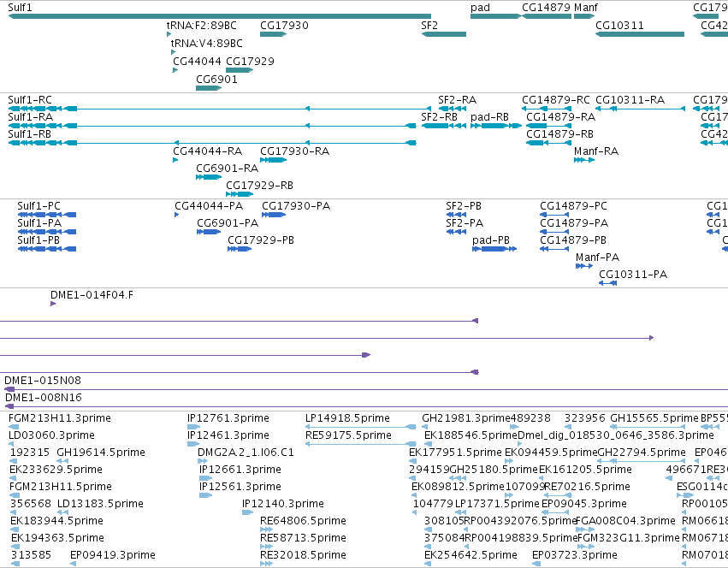Select the IP12140.3prime EST label
This screenshot has height=568, width=728.
tap(283, 505)
